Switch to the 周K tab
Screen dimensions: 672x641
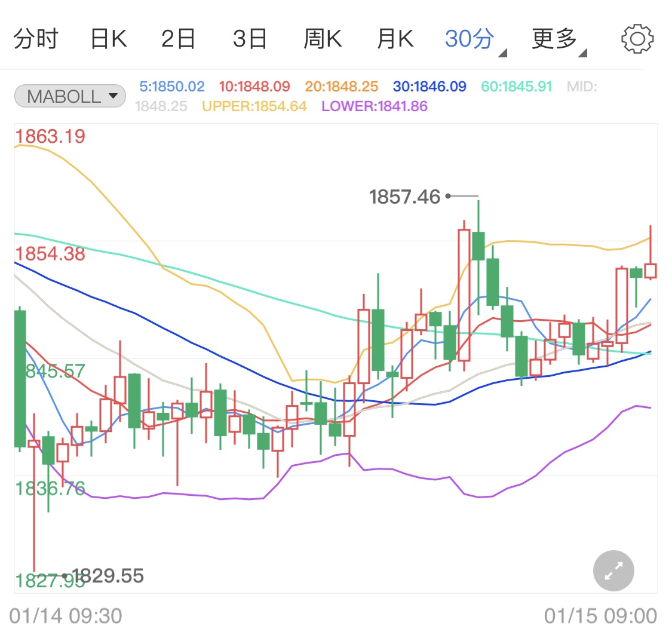coord(323,39)
